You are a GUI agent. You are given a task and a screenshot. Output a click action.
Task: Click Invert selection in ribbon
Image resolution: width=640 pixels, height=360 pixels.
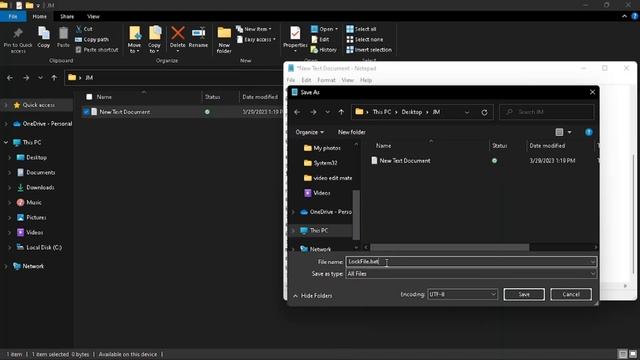(x=369, y=50)
